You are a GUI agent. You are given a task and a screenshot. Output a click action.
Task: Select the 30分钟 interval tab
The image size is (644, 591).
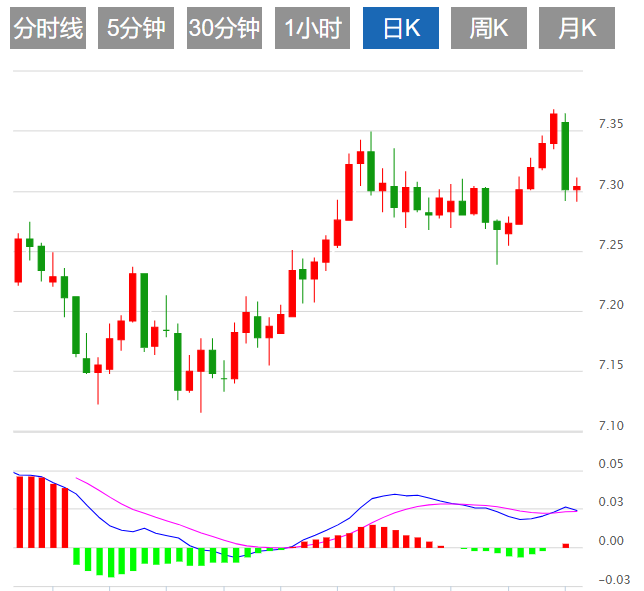pyautogui.click(x=224, y=28)
